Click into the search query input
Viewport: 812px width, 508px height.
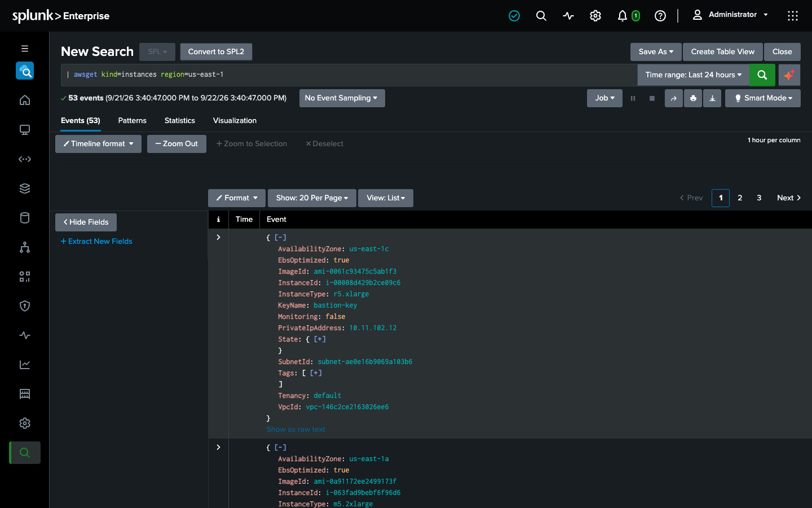349,75
